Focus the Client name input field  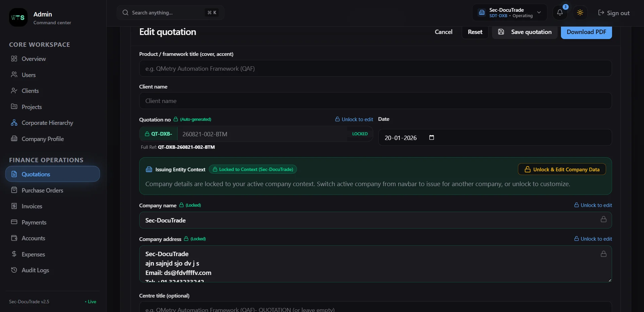point(375,101)
